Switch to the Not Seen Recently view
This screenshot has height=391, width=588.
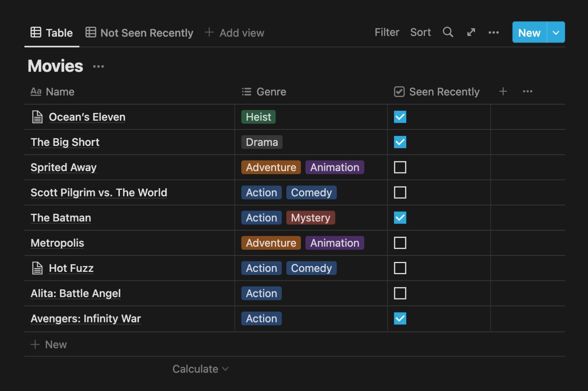pyautogui.click(x=140, y=33)
